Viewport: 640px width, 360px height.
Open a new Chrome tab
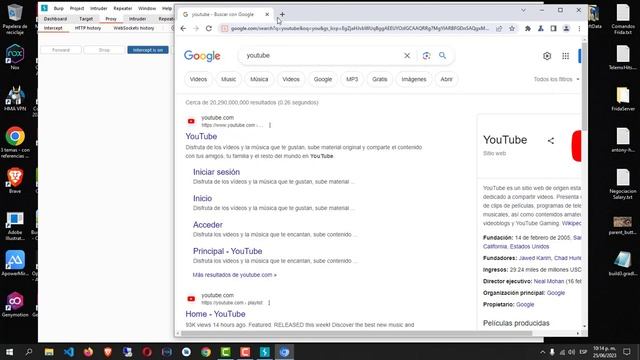click(x=282, y=14)
